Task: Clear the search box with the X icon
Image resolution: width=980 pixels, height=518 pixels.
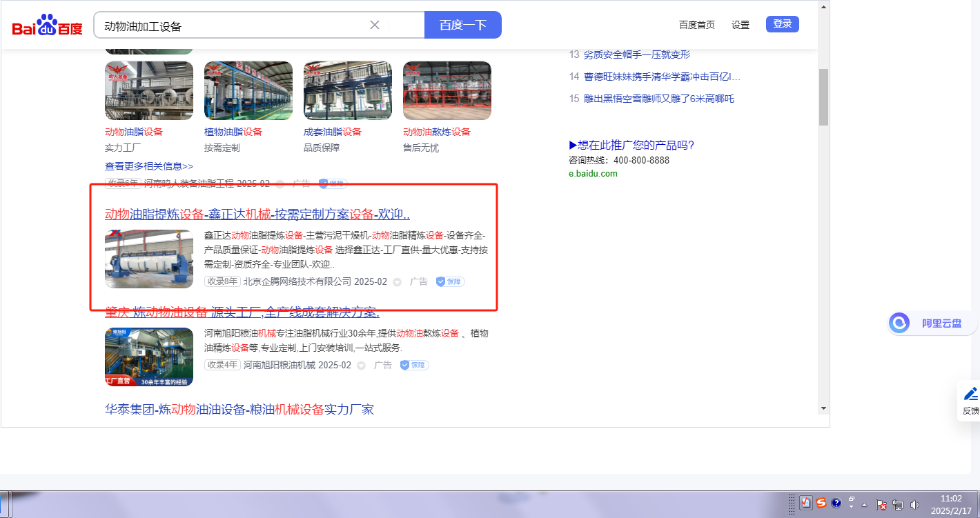Action: [375, 25]
